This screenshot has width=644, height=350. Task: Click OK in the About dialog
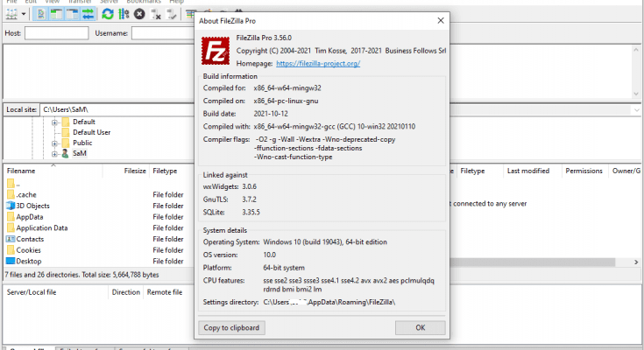[x=421, y=328]
